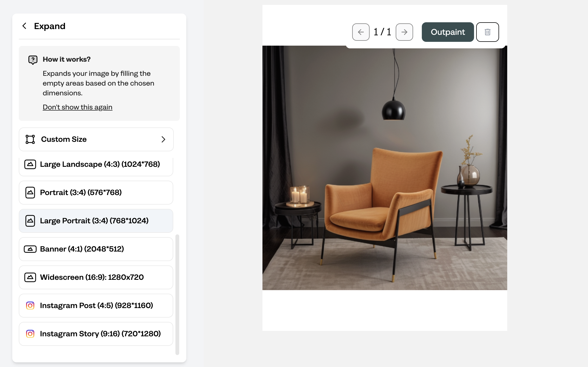Go to previous image with left arrow

click(x=361, y=32)
